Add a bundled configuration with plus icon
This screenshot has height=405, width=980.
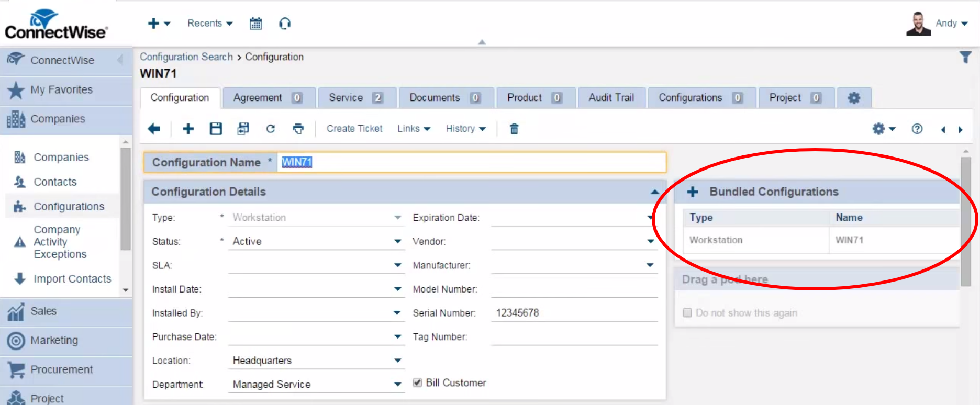click(693, 192)
